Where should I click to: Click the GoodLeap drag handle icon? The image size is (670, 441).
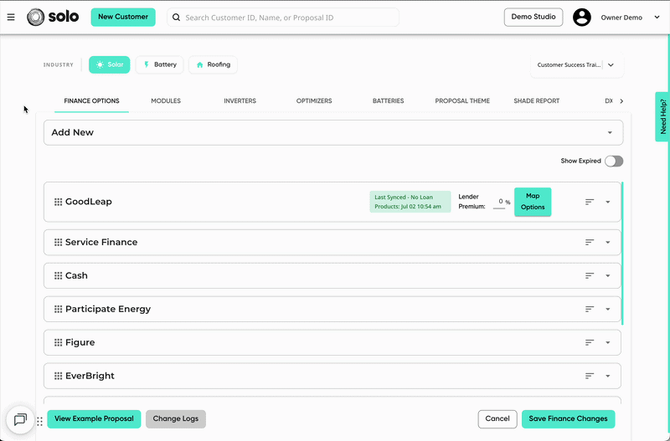tap(58, 202)
